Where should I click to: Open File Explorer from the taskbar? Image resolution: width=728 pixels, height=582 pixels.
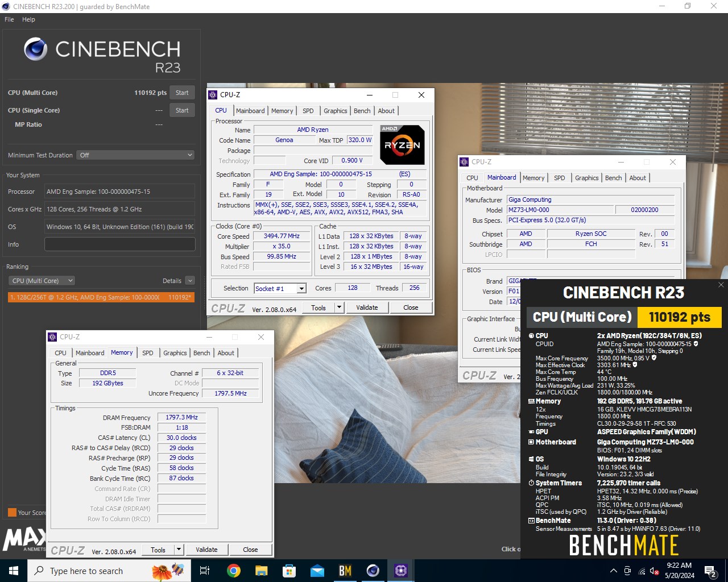261,571
